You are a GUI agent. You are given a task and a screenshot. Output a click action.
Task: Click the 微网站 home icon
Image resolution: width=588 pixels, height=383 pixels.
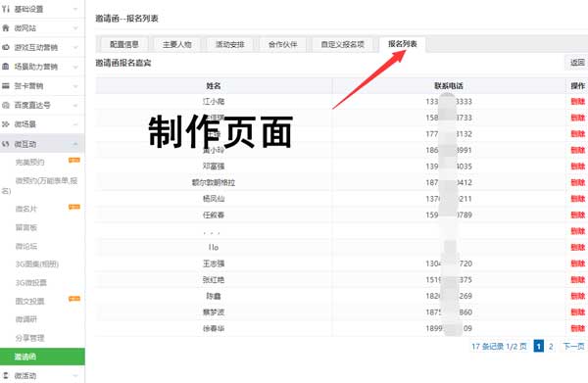[x=6, y=28]
